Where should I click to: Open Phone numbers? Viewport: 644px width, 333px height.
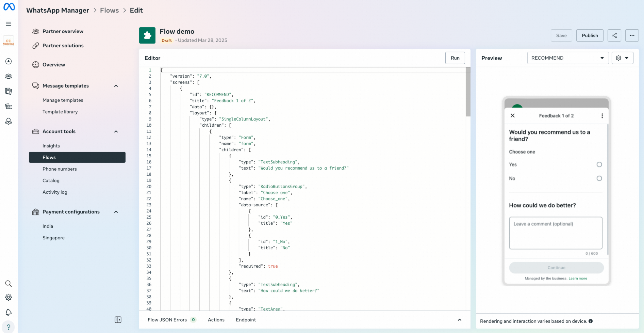(x=60, y=169)
